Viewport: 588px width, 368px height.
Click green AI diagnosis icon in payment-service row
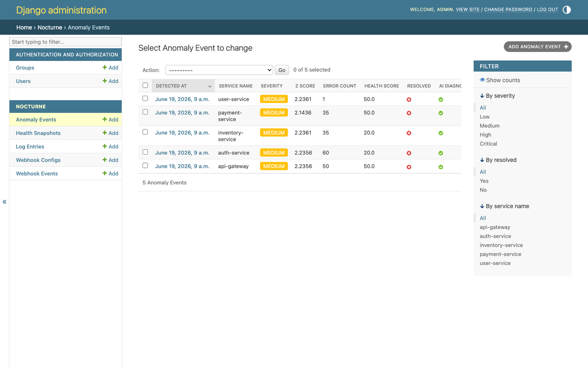(x=441, y=113)
